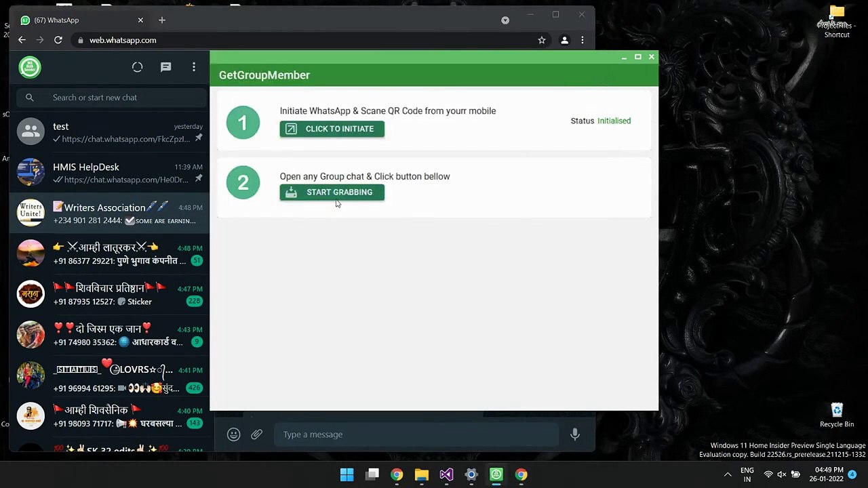
Task: Open WhatsApp Status updates icon
Action: click(138, 67)
